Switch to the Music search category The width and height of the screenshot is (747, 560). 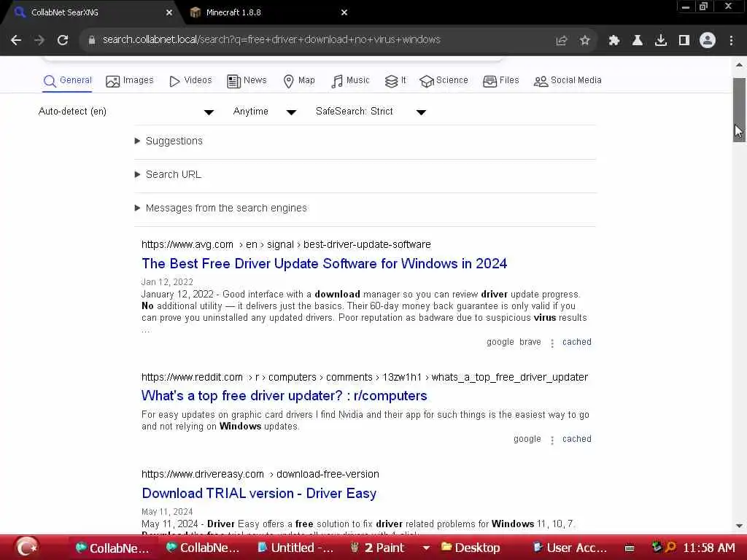point(350,80)
